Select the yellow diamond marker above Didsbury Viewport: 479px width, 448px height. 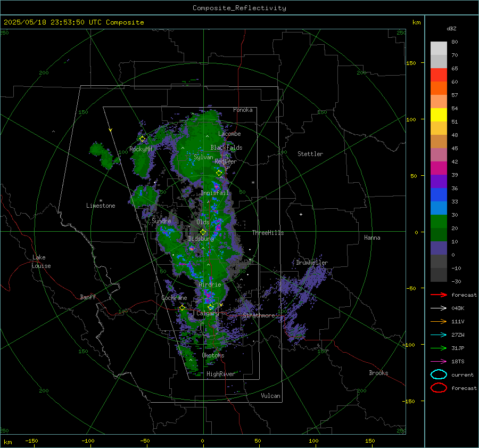coord(203,232)
